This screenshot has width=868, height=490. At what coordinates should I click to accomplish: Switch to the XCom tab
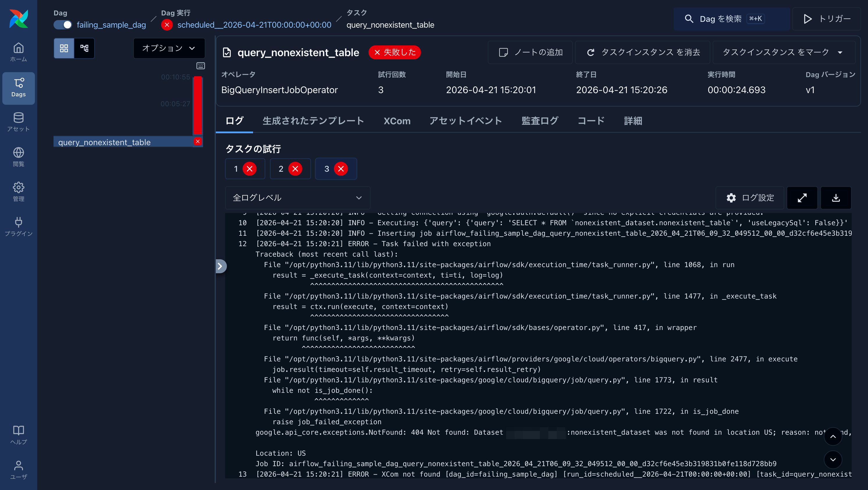(397, 121)
